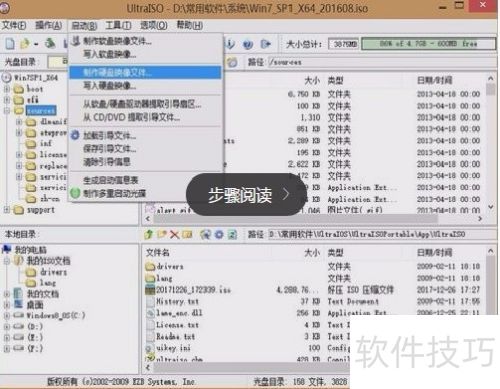This screenshot has width=500, height=389.
Task: Click the 文件名 column header in lower list
Action: point(157,252)
